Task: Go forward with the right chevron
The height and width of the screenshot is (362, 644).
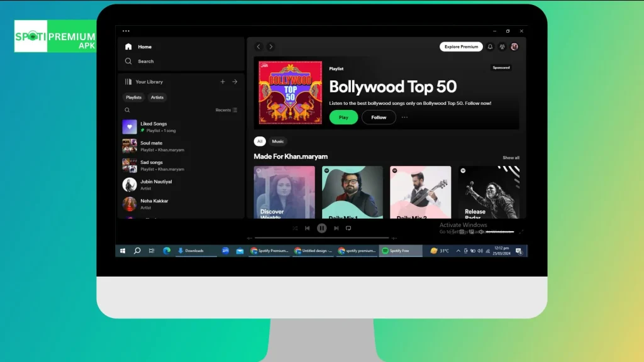Action: 270,47
